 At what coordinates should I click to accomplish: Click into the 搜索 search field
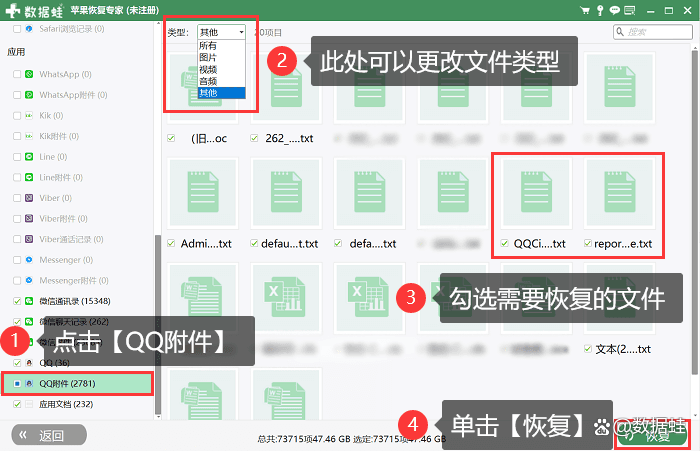[653, 32]
